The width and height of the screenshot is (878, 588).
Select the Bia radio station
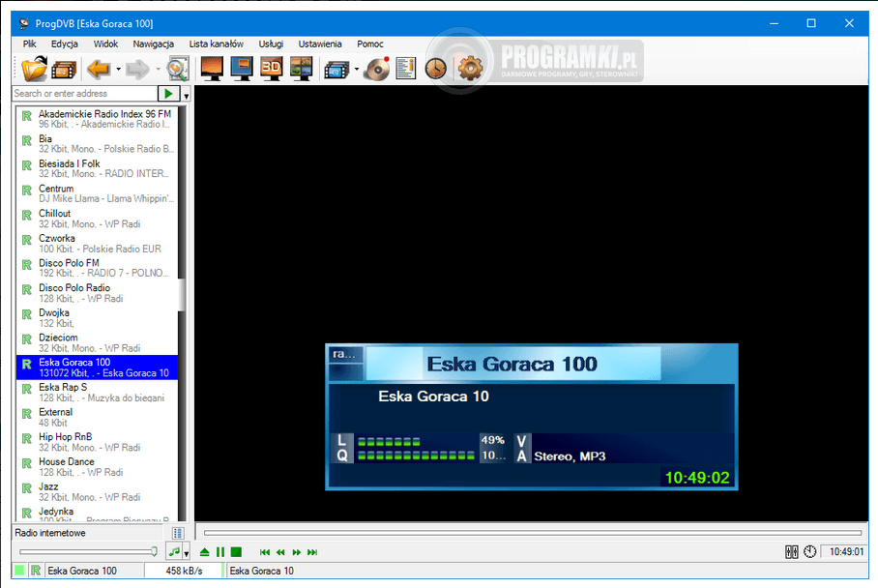(x=97, y=143)
